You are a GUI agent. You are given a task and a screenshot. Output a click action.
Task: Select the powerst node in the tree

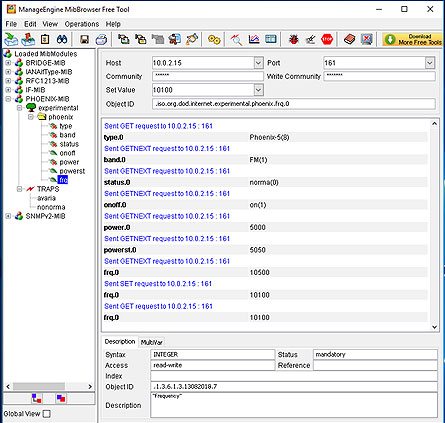(x=72, y=171)
